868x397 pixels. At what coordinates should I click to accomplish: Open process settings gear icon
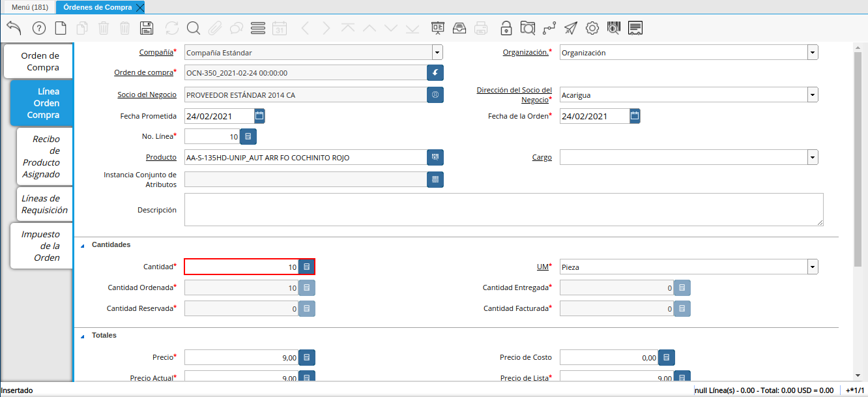coord(592,28)
